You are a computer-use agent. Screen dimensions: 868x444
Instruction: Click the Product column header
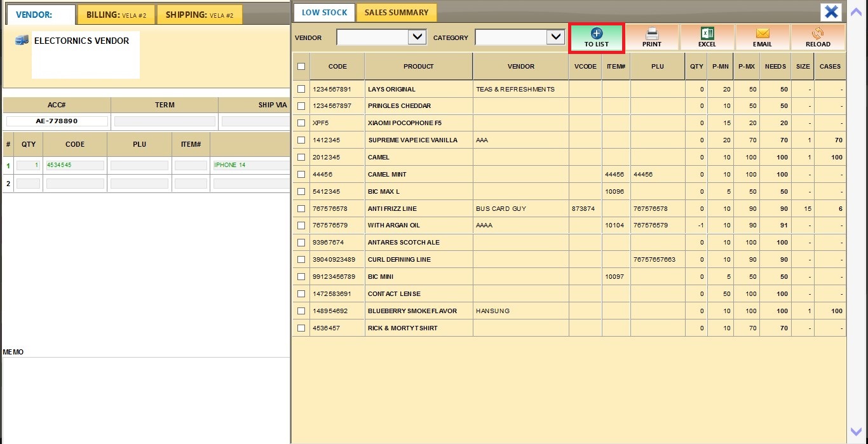pyautogui.click(x=418, y=67)
